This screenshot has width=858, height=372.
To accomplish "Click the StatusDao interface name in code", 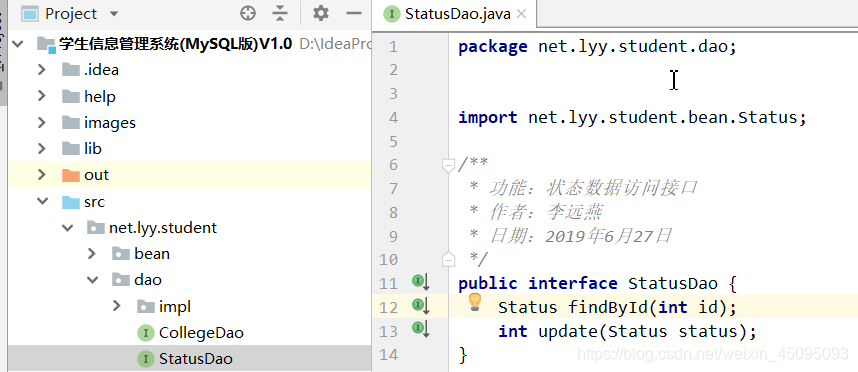I will [x=672, y=283].
